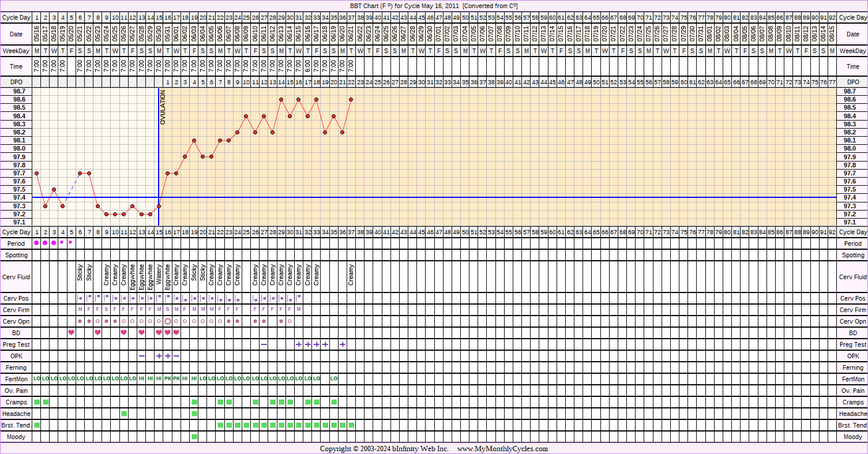Image resolution: width=868 pixels, height=454 pixels.
Task: Click the BBT Chart title text
Action: click(433, 6)
